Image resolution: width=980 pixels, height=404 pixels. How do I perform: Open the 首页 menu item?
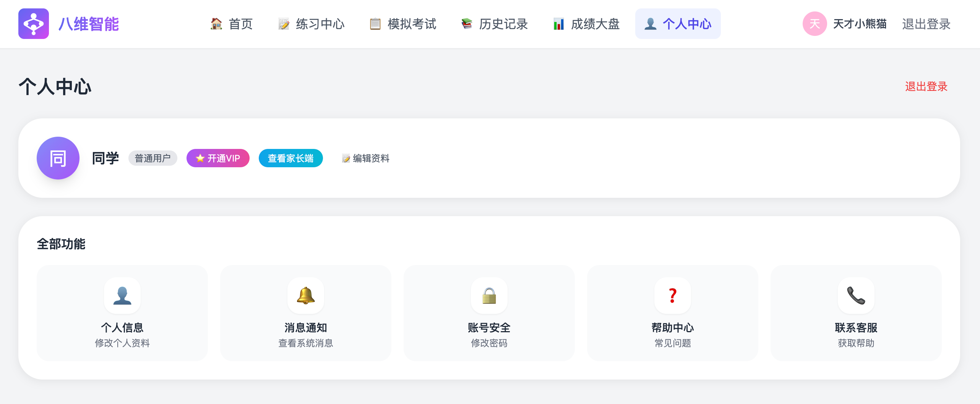(x=232, y=24)
